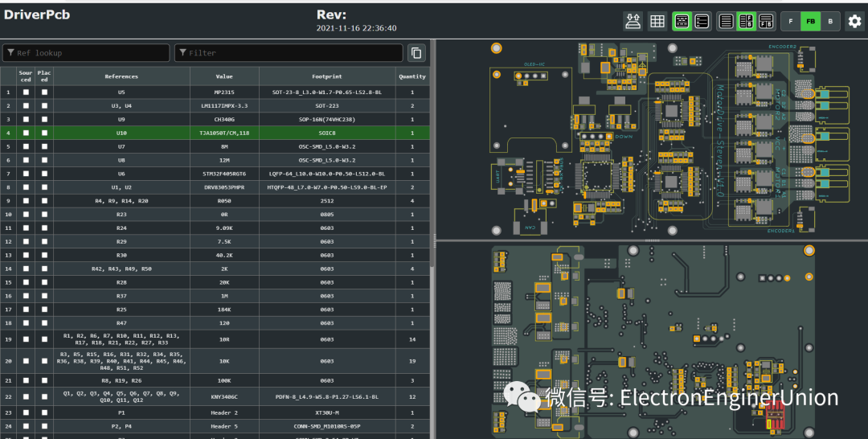This screenshot has height=439, width=868.
Task: Check Placed for the U9 CH340G row
Action: (44, 120)
